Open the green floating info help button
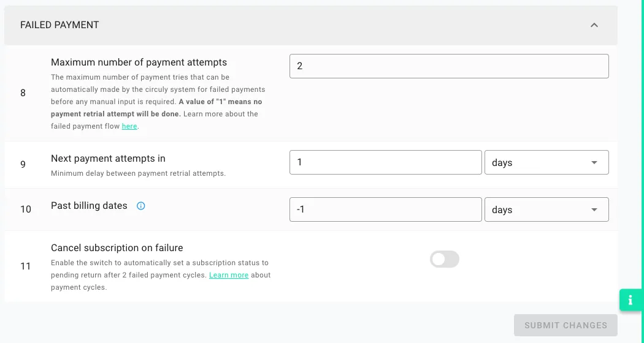 click(x=631, y=300)
